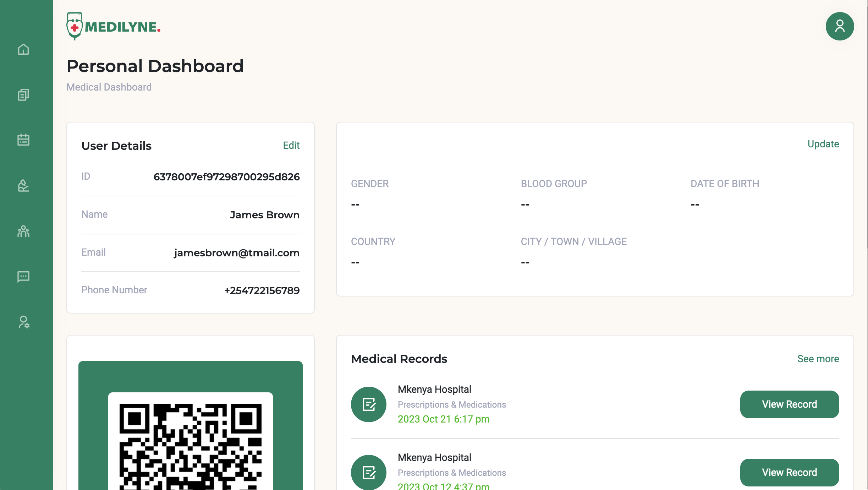Click the Medical Dashboard subtitle text
The width and height of the screenshot is (868, 490).
(109, 87)
